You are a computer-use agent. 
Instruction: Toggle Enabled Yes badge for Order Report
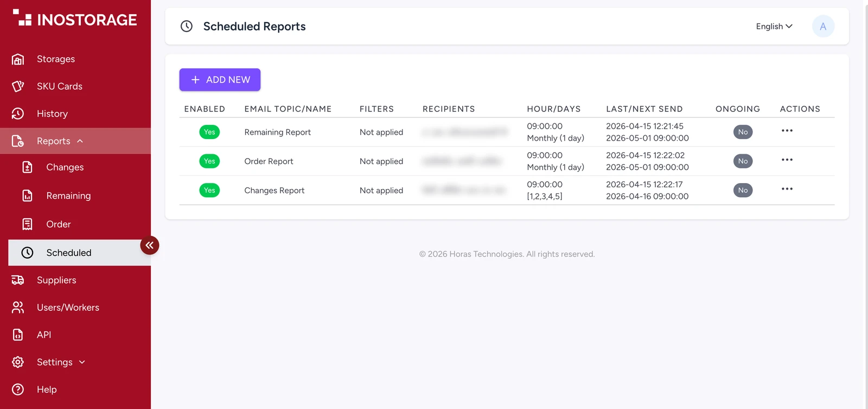click(209, 161)
